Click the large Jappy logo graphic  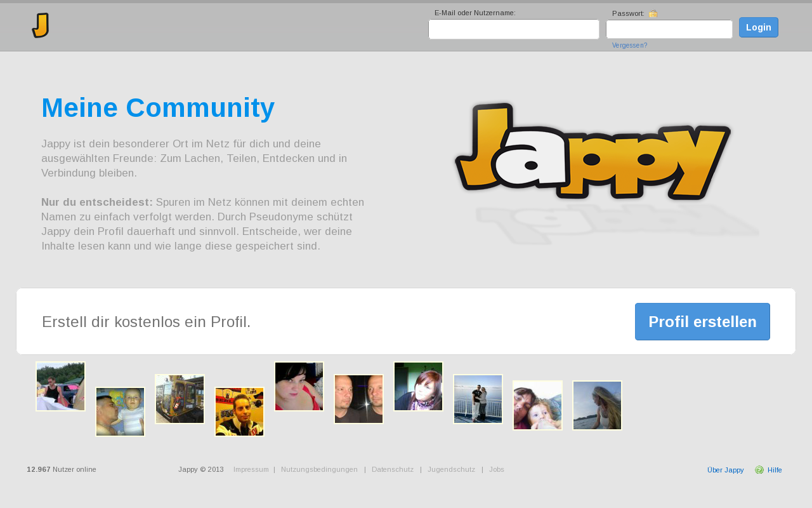tap(593, 150)
